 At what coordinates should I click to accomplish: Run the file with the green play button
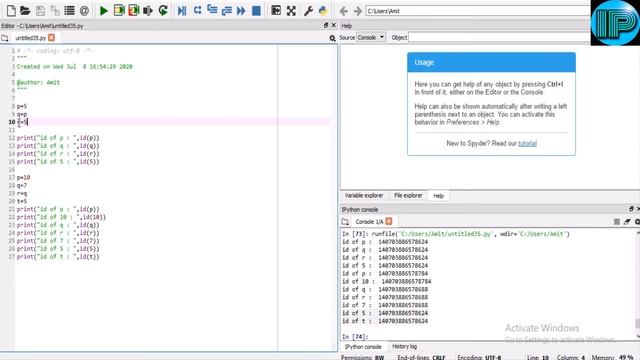point(104,11)
